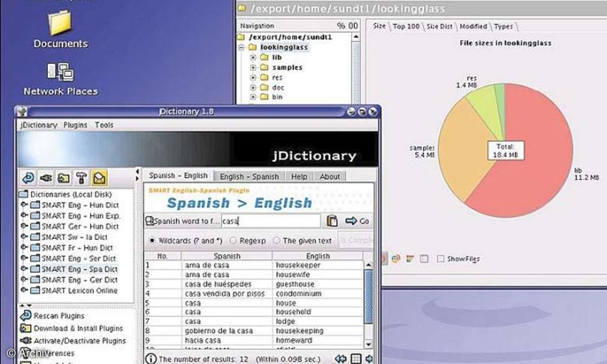This screenshot has width=607, height=364.
Task: Expand the samples folder node
Action: pyautogui.click(x=253, y=67)
